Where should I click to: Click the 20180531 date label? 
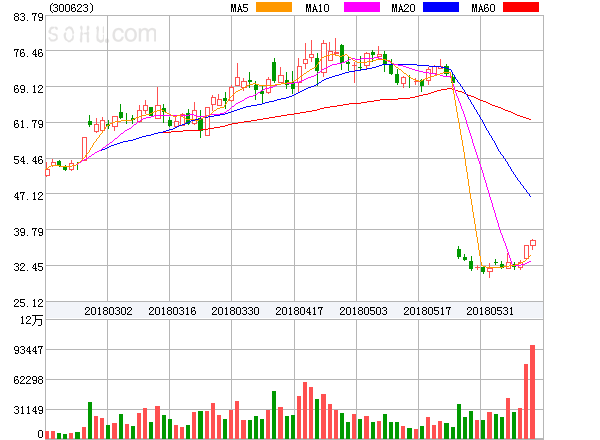tap(490, 311)
